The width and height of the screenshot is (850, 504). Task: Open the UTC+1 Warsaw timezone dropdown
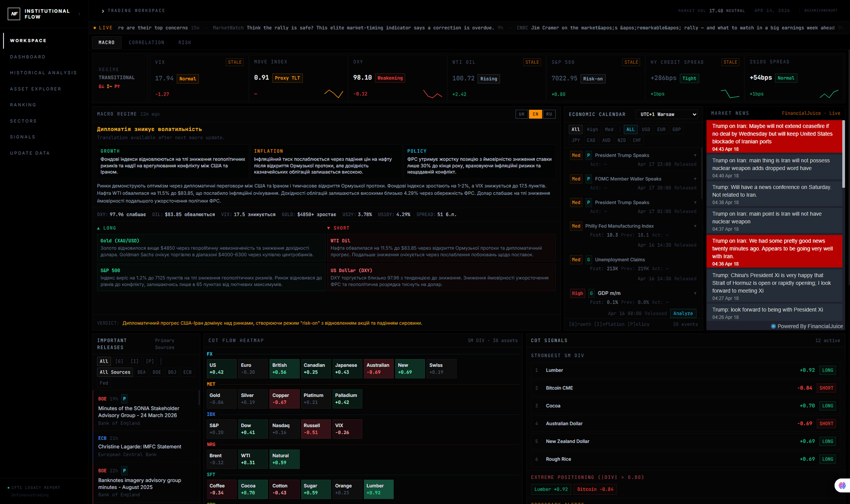[x=668, y=114]
